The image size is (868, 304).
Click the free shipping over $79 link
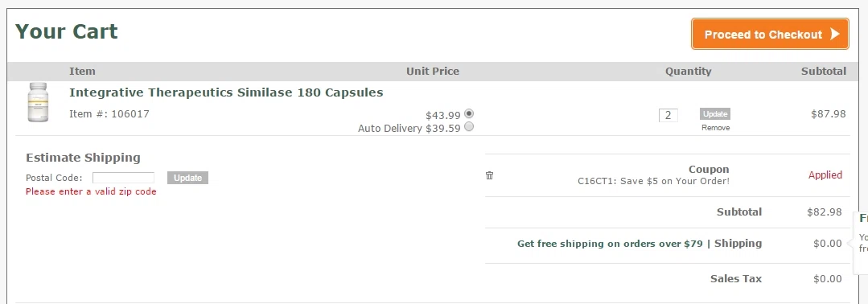(610, 244)
